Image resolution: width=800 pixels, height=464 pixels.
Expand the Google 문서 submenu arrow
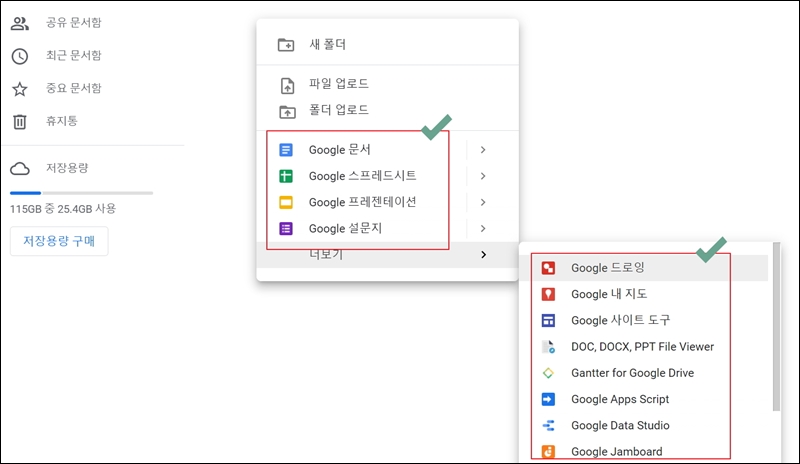pos(483,150)
